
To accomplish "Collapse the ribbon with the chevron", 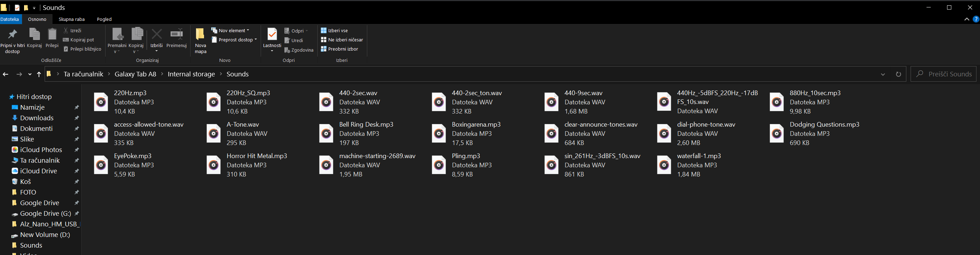I will [x=967, y=19].
